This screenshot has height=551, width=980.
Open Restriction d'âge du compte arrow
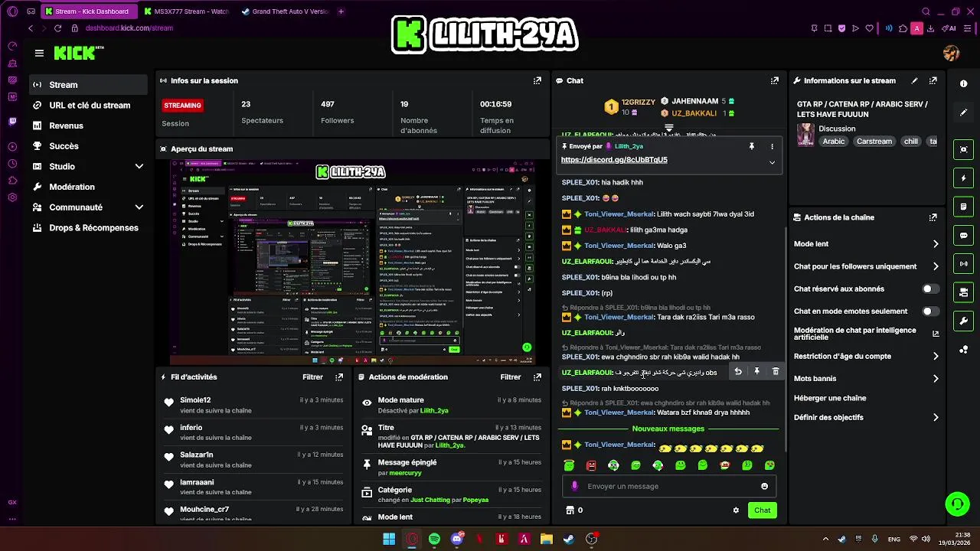936,356
